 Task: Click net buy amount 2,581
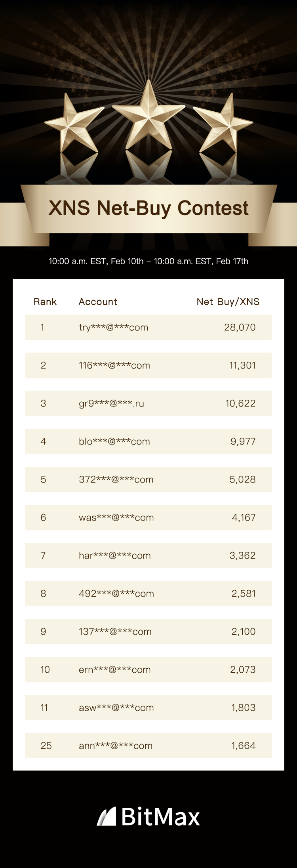243,594
